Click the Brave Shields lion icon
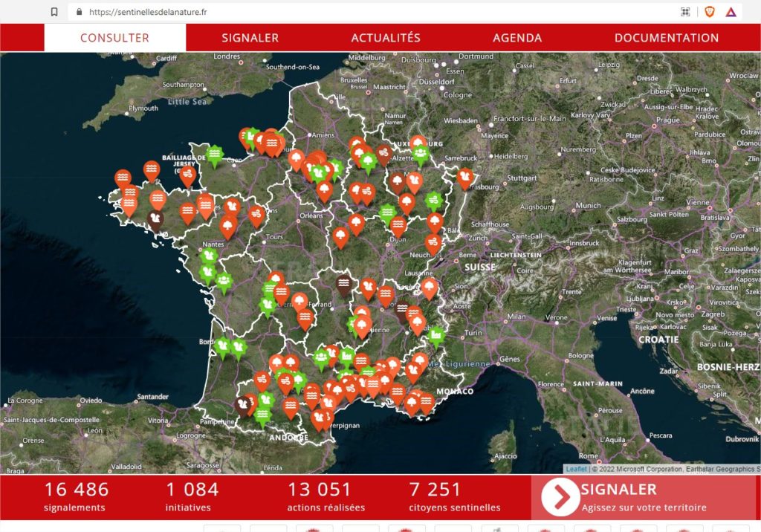The width and height of the screenshot is (761, 532). coord(709,12)
